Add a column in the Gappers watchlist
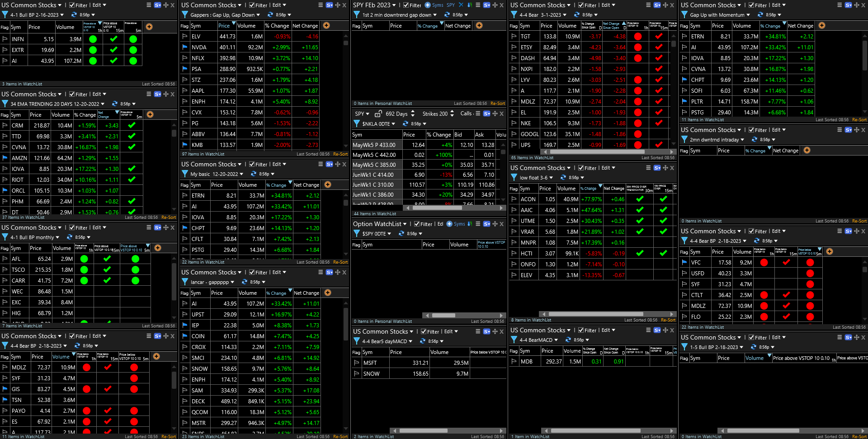This screenshot has height=439, width=868. [326, 26]
